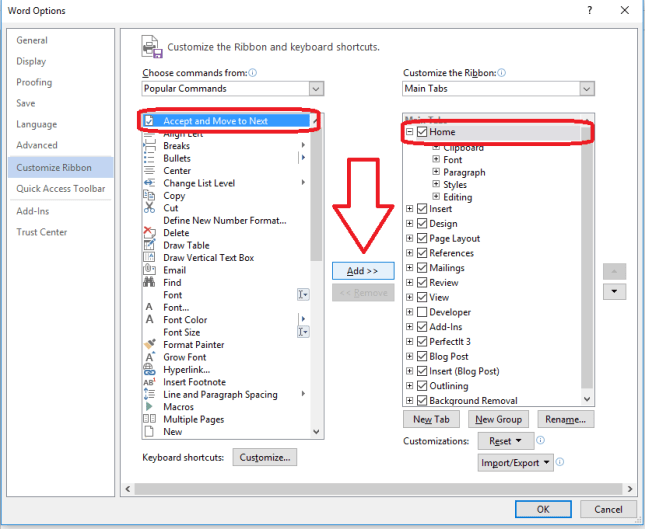645x529 pixels.
Task: Click the New Tab button
Action: click(431, 419)
